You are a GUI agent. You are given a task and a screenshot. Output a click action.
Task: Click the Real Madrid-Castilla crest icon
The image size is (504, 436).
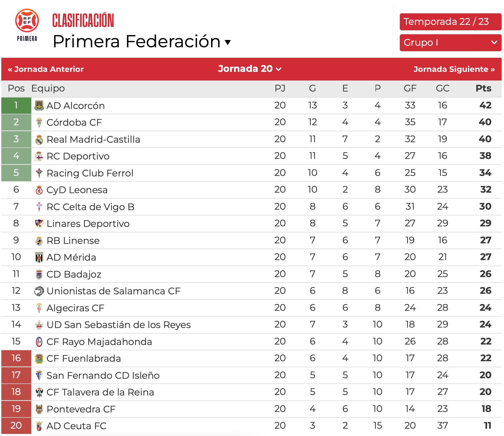pyautogui.click(x=39, y=140)
